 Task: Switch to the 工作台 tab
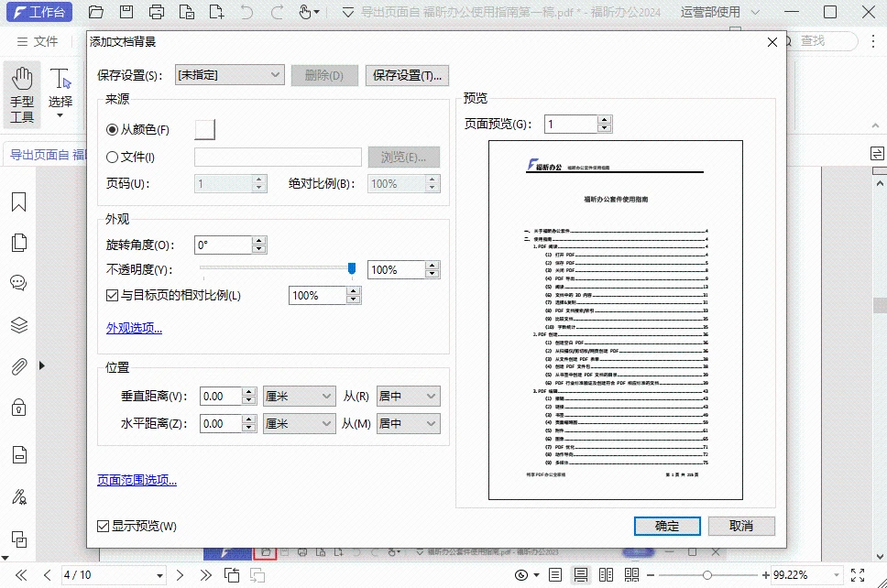[39, 12]
